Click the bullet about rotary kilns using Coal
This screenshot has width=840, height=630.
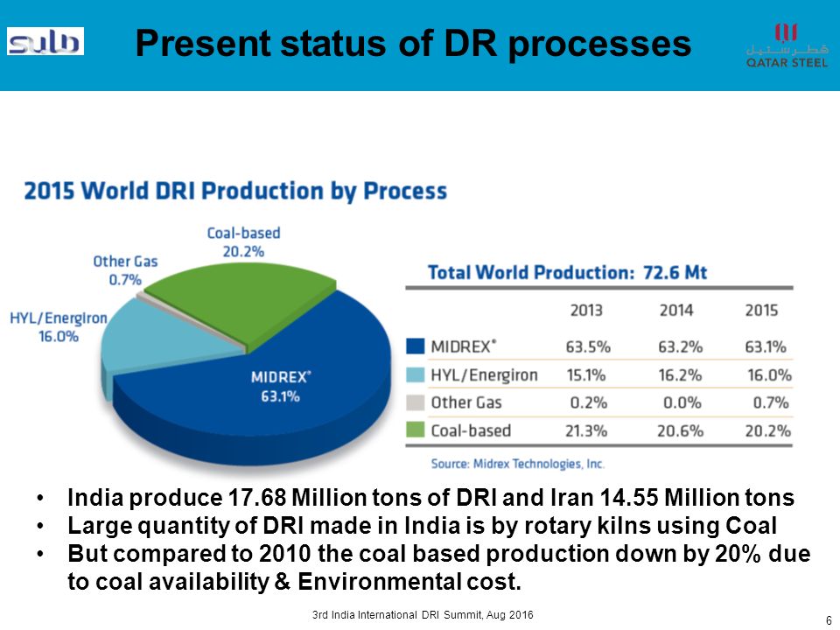point(422,526)
